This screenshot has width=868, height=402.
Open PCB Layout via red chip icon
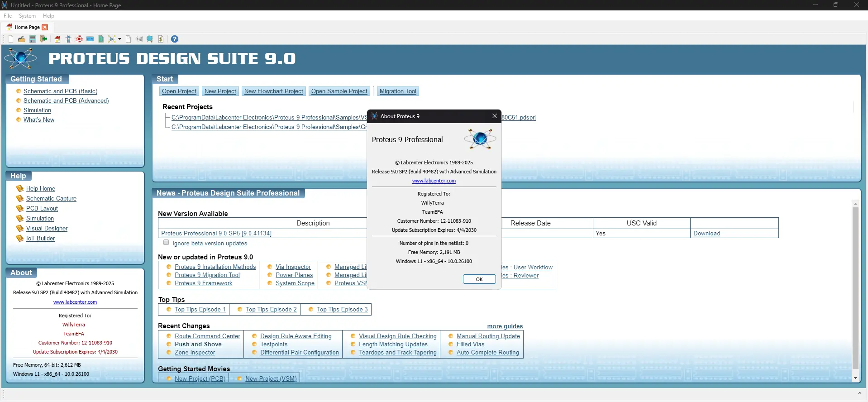click(x=79, y=39)
